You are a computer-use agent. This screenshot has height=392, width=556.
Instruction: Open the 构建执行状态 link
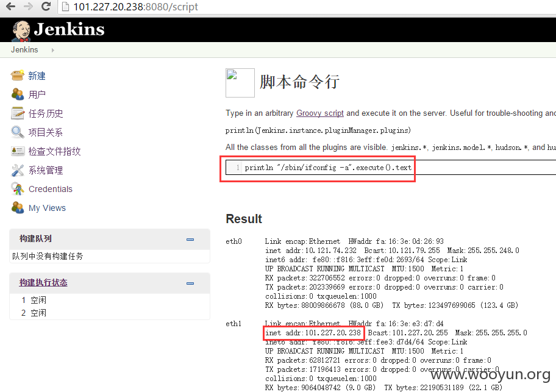click(x=43, y=282)
